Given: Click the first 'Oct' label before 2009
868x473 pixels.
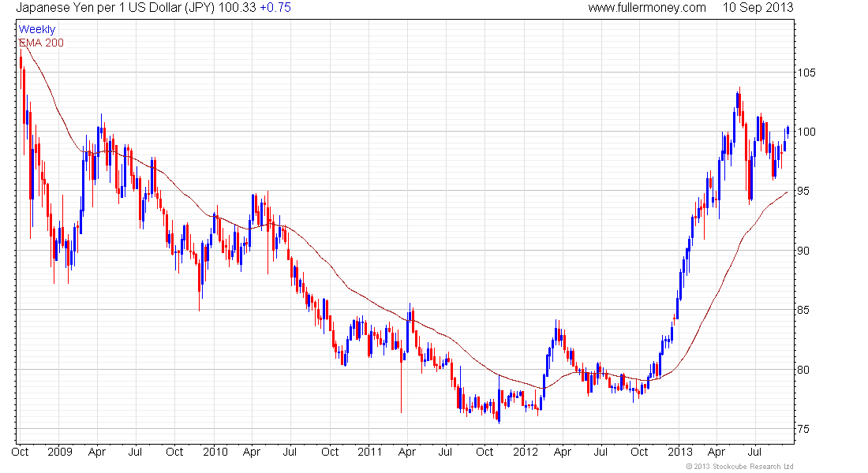Looking at the screenshot, I should click(20, 452).
